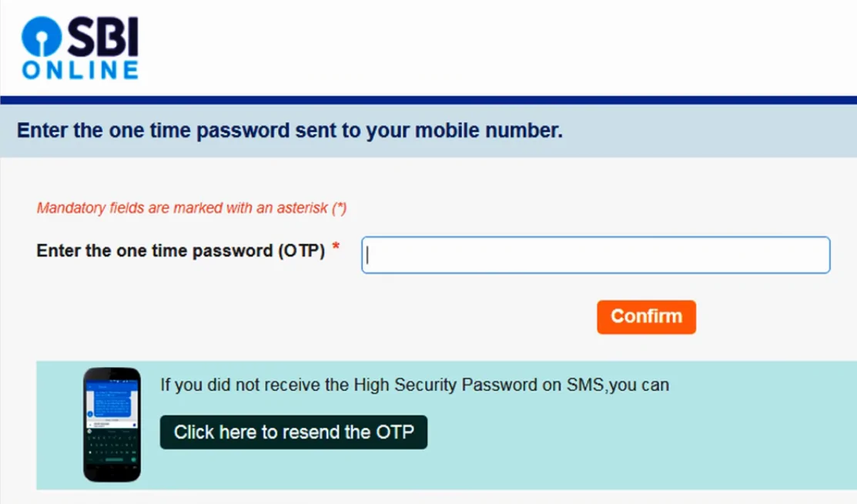The image size is (857, 504).
Task: Click the red asterisk next to the OTP label
Action: click(x=337, y=245)
